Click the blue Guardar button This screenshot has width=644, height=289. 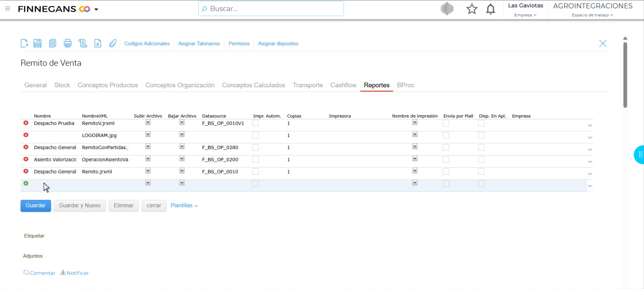(x=36, y=206)
